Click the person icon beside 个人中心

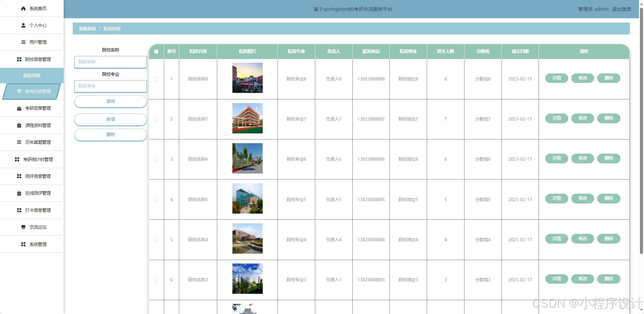point(23,25)
